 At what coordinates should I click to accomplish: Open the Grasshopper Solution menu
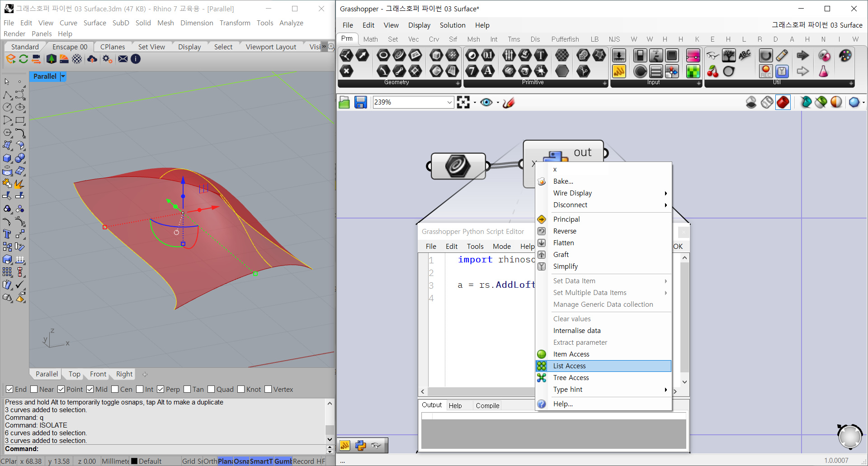tap(452, 25)
